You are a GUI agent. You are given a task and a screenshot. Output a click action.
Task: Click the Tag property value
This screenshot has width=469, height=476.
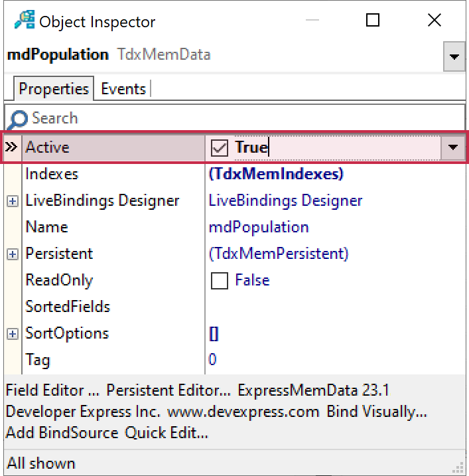click(213, 360)
